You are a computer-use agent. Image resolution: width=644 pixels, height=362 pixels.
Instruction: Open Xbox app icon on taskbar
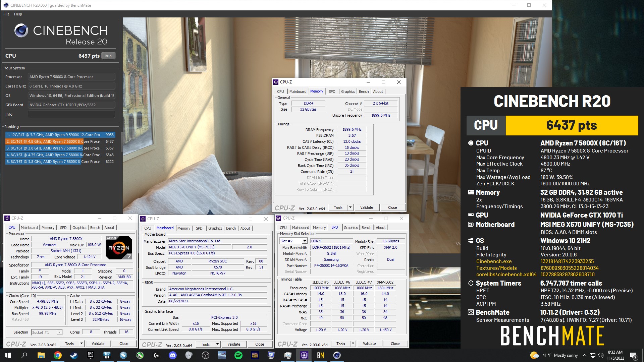pos(140,355)
